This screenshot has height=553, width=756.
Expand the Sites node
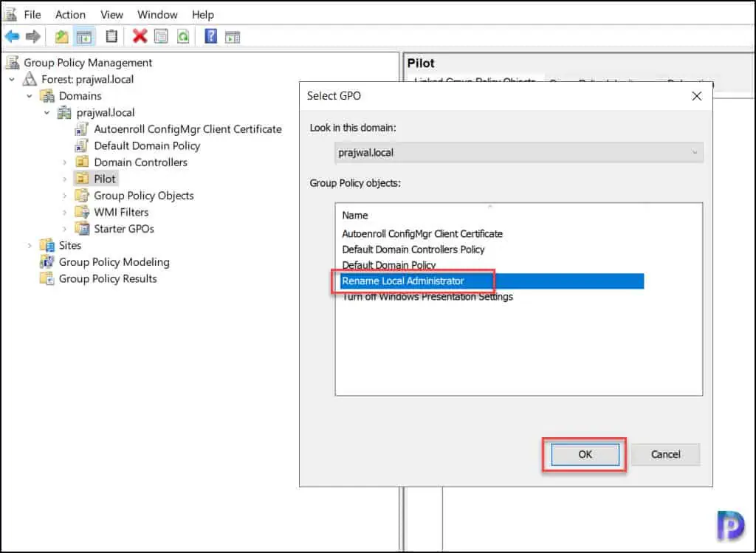(30, 245)
